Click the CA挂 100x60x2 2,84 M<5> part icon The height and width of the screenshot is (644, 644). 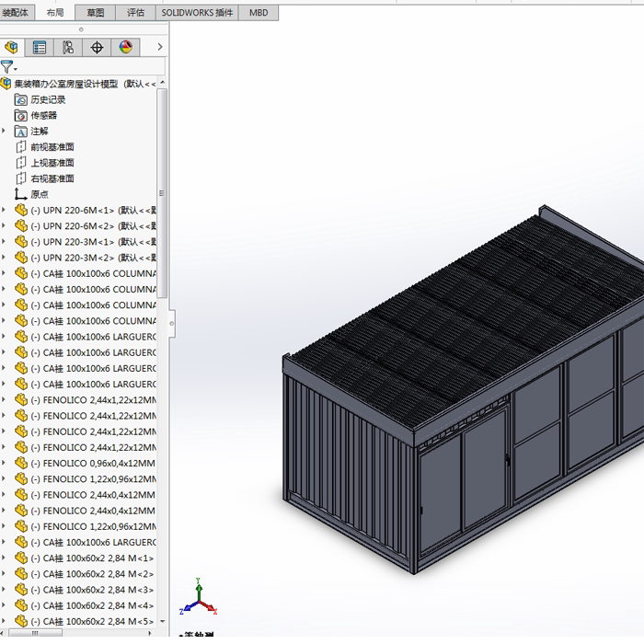point(21,621)
